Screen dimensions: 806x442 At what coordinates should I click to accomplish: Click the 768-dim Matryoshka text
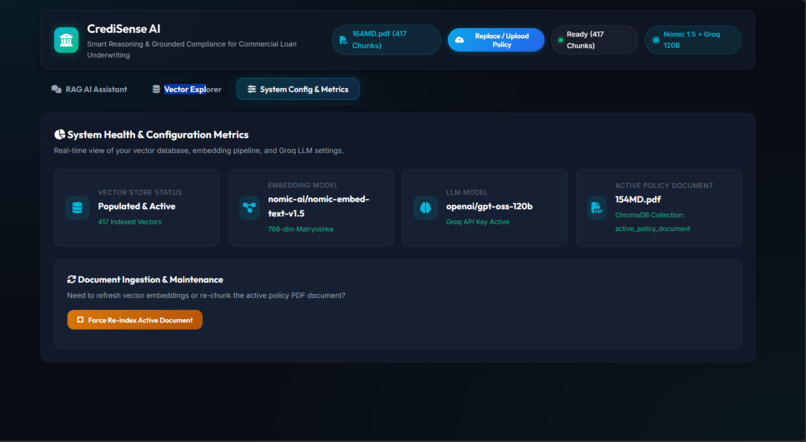pyautogui.click(x=300, y=229)
